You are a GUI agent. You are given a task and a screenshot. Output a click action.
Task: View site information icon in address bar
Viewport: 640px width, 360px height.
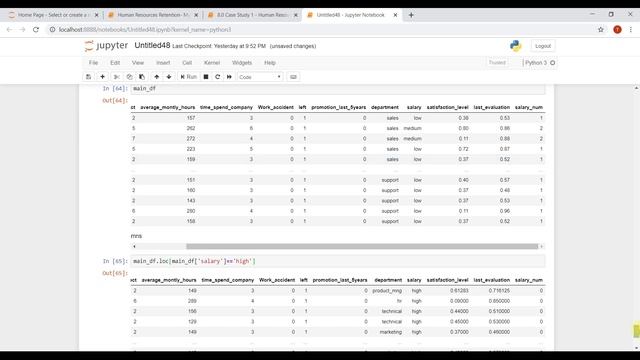(52, 30)
